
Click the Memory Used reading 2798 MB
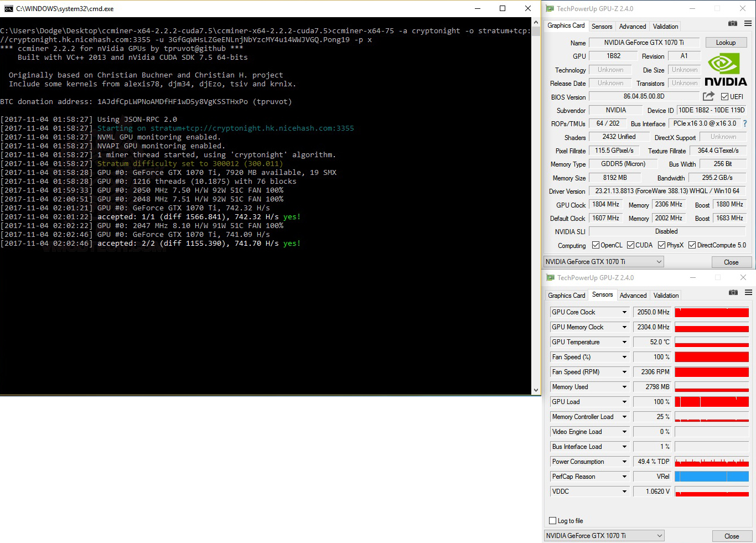[x=653, y=387]
